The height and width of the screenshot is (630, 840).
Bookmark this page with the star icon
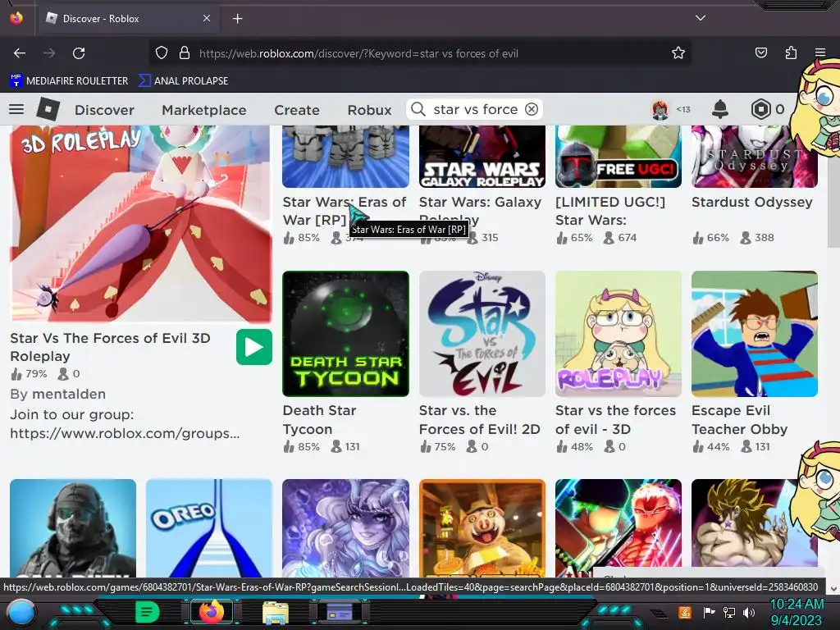point(678,53)
